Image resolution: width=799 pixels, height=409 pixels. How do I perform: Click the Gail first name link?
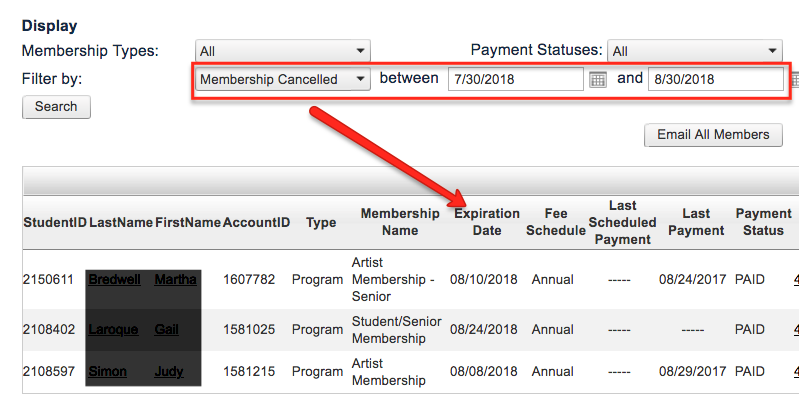(x=167, y=329)
